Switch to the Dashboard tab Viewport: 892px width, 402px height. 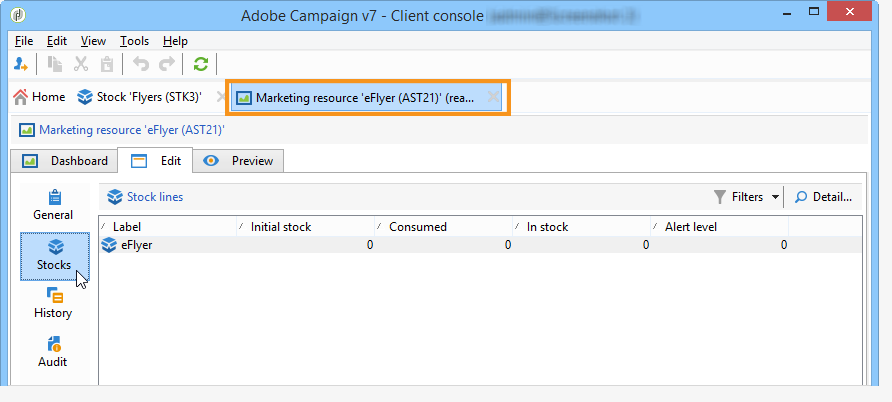point(66,161)
